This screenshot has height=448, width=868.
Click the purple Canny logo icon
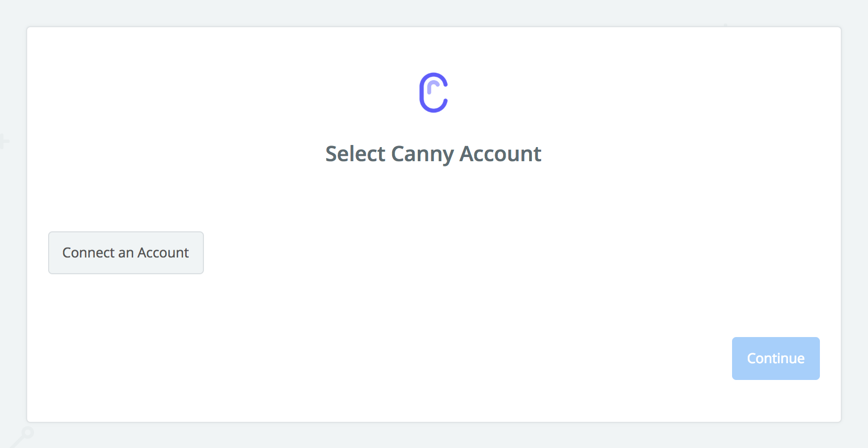[433, 93]
